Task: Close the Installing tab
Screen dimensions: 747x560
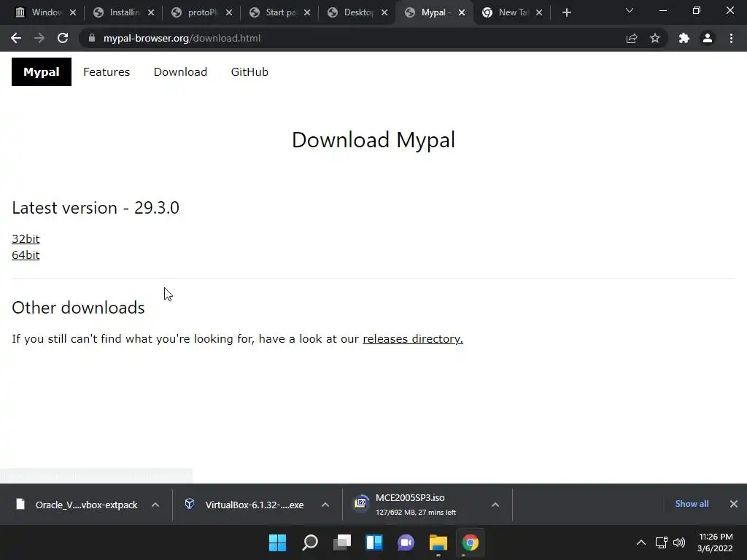Action: [150, 13]
